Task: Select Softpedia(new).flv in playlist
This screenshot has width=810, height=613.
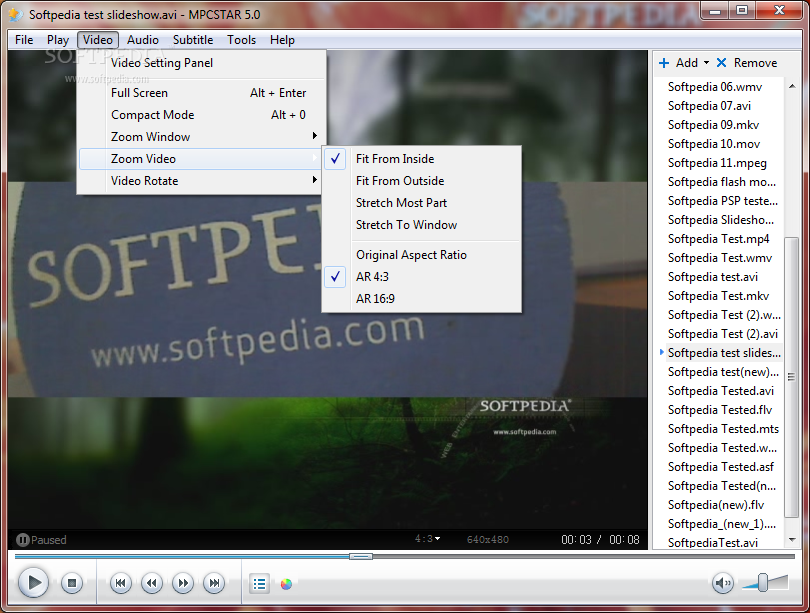Action: [x=716, y=505]
